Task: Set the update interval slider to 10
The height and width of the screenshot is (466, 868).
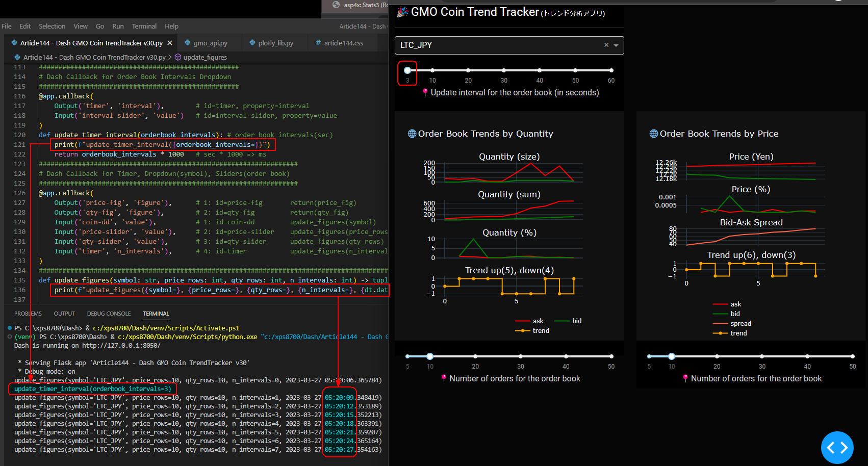Action: coord(432,70)
